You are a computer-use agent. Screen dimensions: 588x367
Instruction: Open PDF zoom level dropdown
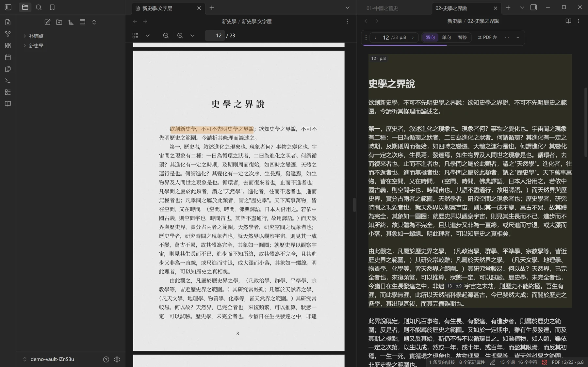(x=192, y=36)
